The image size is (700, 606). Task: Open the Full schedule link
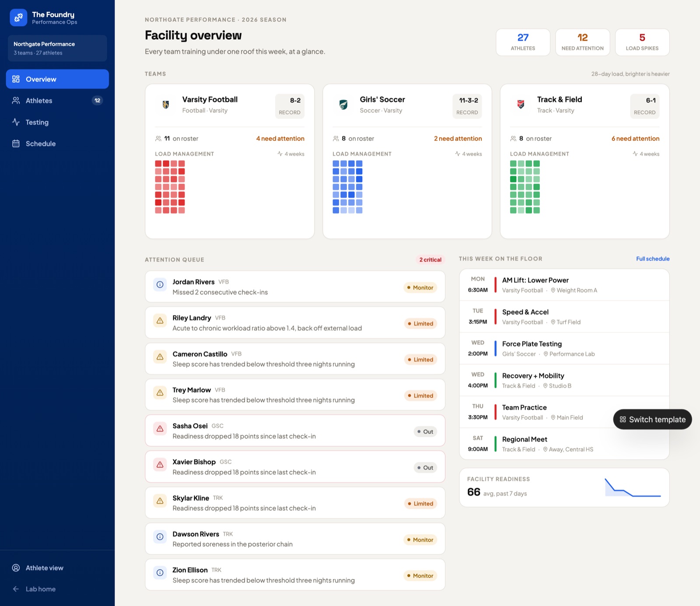point(653,259)
